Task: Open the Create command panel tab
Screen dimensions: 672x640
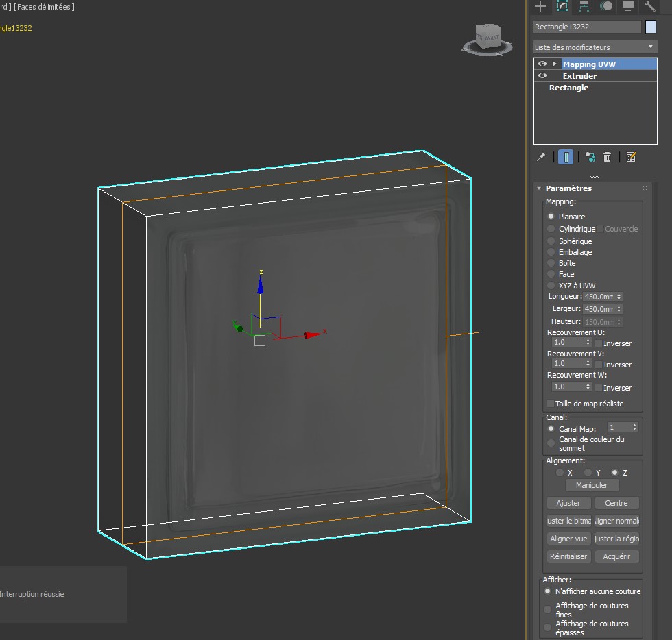Action: click(541, 6)
